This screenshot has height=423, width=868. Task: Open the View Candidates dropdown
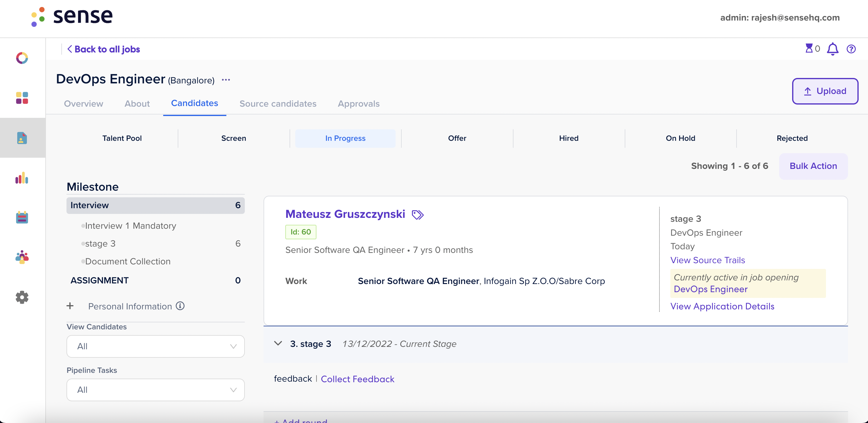click(x=155, y=346)
